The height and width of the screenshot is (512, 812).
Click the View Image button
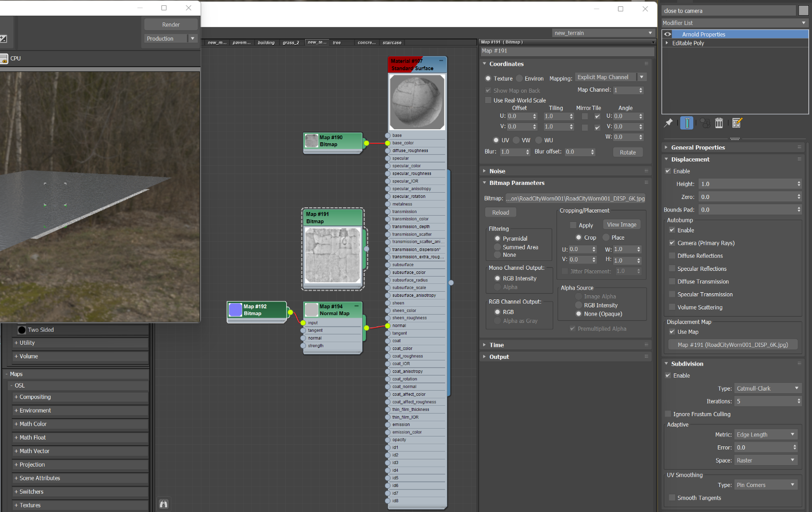621,225
